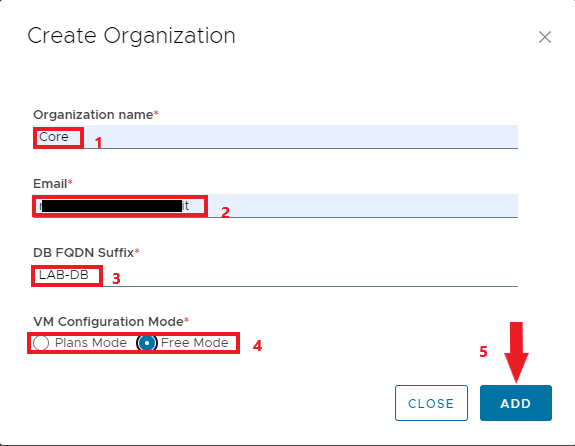Focus the Organization name input field
This screenshot has width=575, height=446.
pos(275,137)
